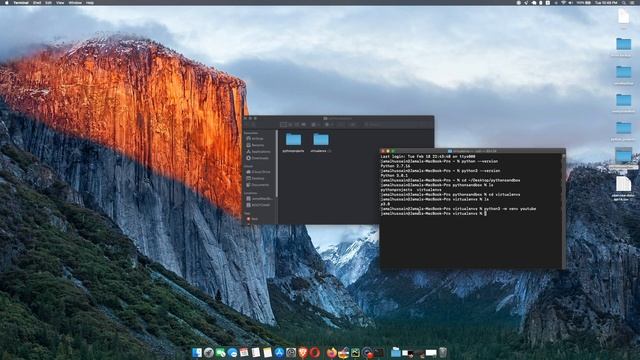Select iCloud Drive in Finder sidebar
640x360 pixels.
click(258, 172)
